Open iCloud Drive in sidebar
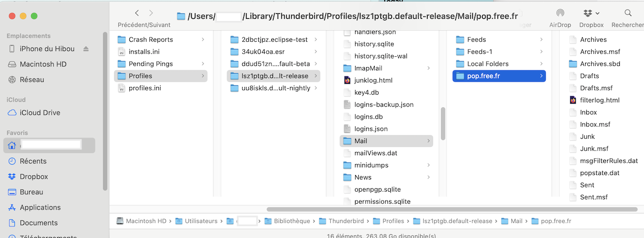This screenshot has width=644, height=238. [40, 113]
